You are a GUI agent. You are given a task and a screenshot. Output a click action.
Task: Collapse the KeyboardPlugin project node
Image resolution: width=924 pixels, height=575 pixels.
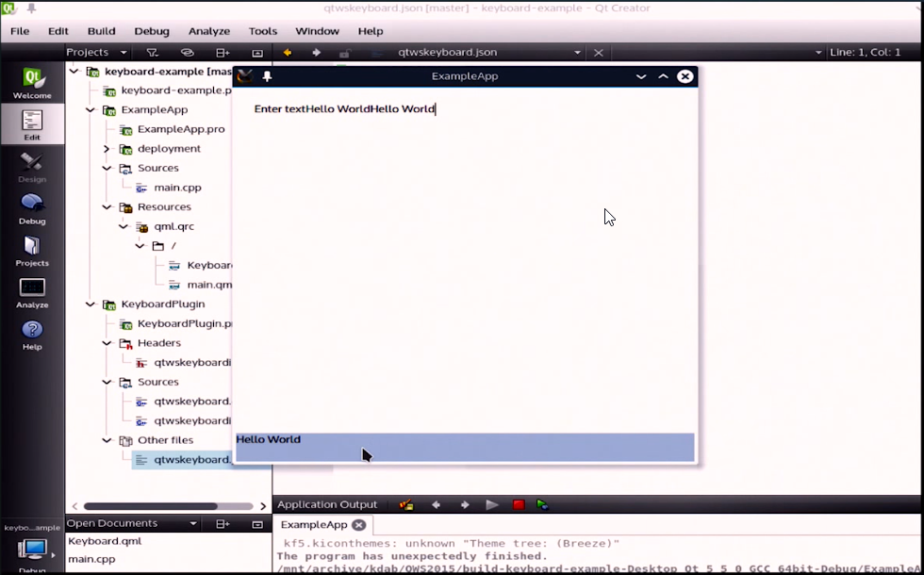(x=91, y=304)
